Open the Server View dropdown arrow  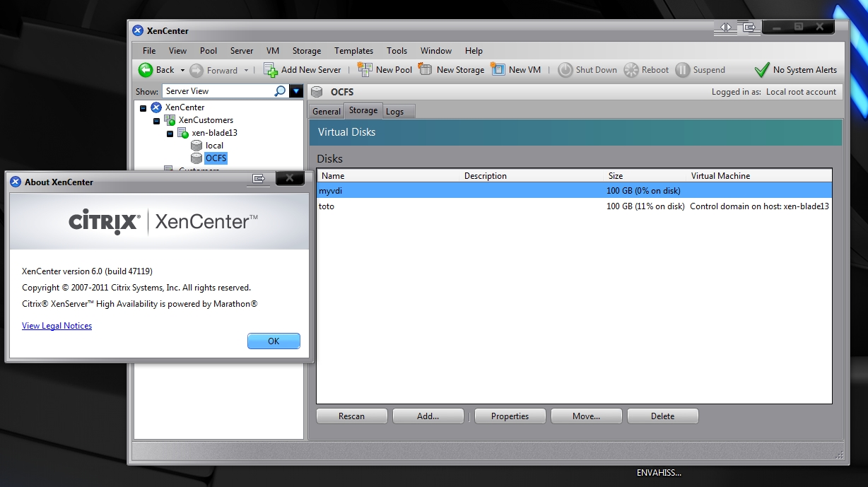coord(296,91)
